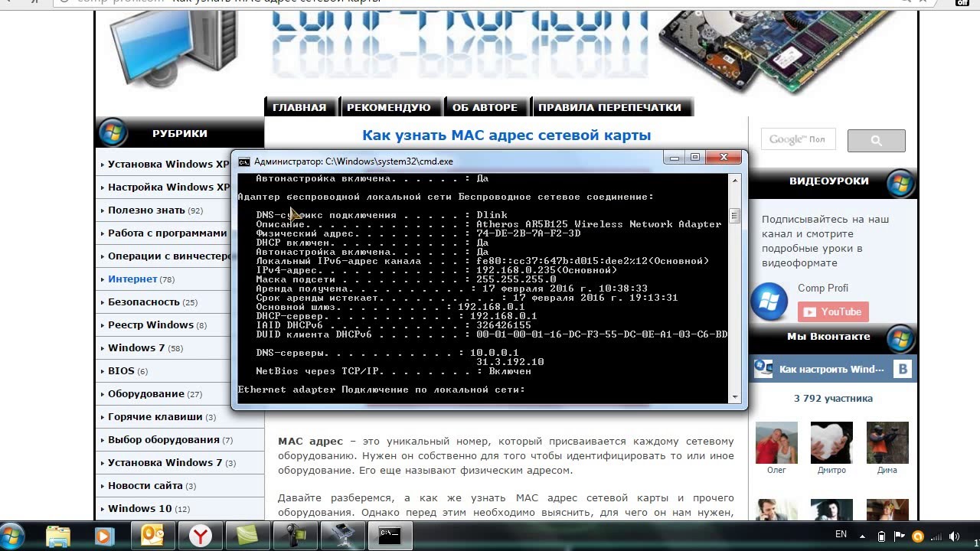Screen dimensions: 980x551
Task: Click the Маска подсети 255.255.255.0 line
Action: click(406, 279)
